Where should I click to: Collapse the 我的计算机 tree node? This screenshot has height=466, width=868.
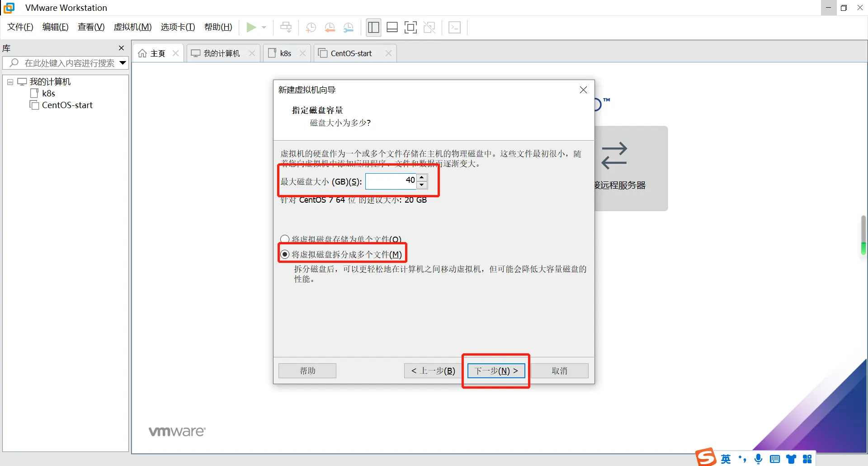pyautogui.click(x=10, y=82)
